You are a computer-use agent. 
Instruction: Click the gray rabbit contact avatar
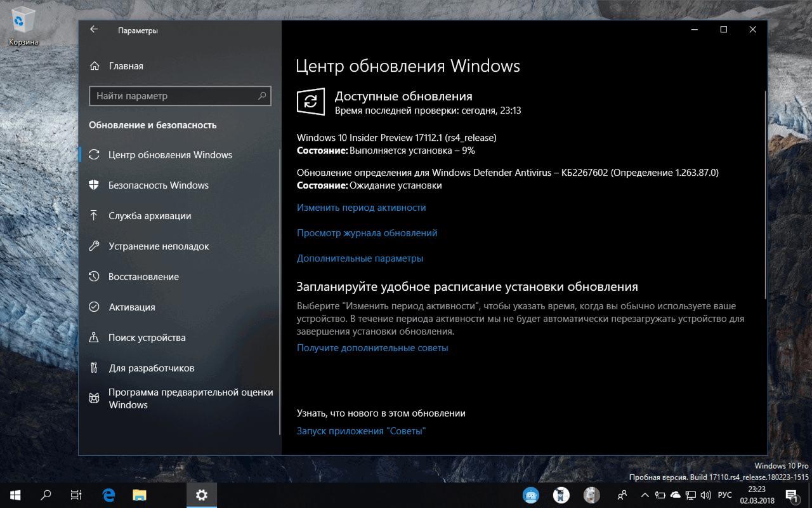tap(592, 495)
